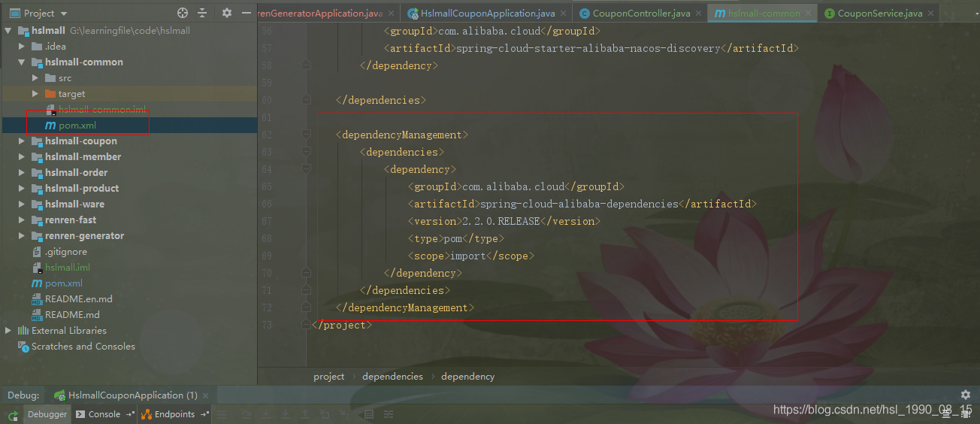Expand the hslmall-order module
Viewport: 980px width, 424px height.
coord(22,173)
